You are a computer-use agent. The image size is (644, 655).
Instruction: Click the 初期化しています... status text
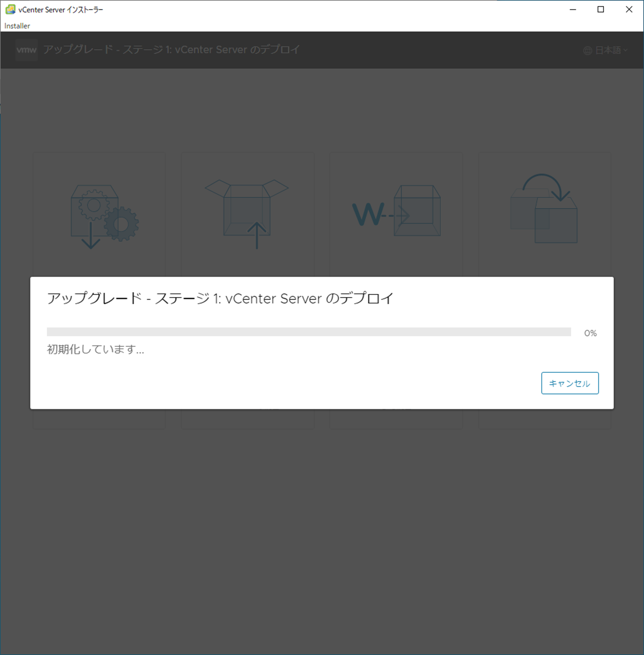[x=95, y=349]
